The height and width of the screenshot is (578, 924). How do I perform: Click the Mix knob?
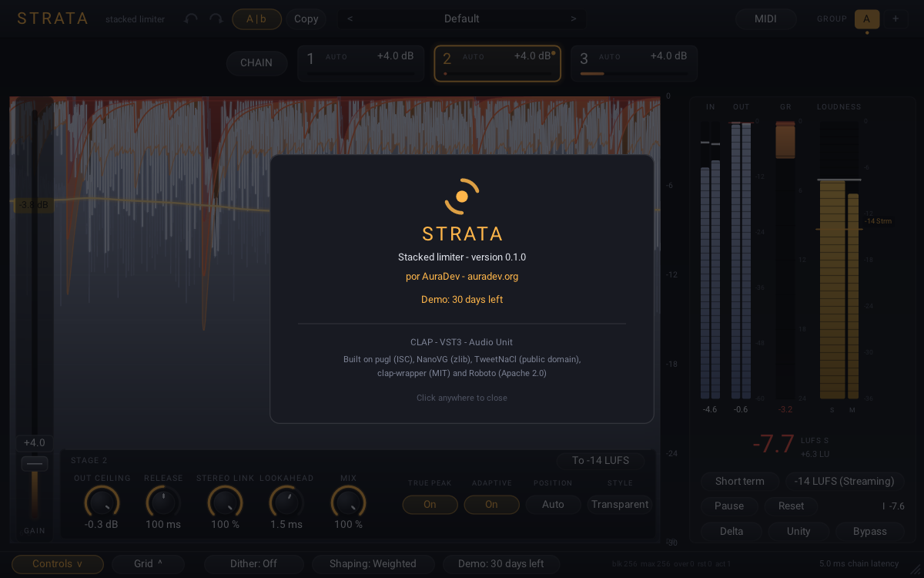(348, 502)
